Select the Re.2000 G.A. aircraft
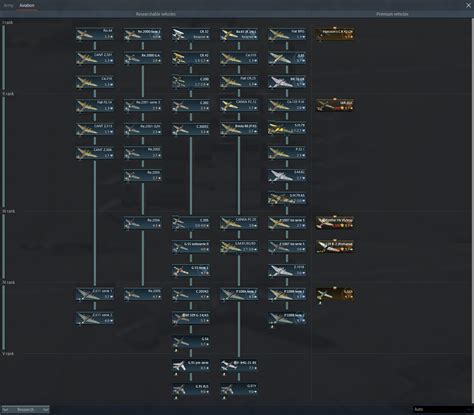The height and width of the screenshot is (415, 474). [143, 58]
